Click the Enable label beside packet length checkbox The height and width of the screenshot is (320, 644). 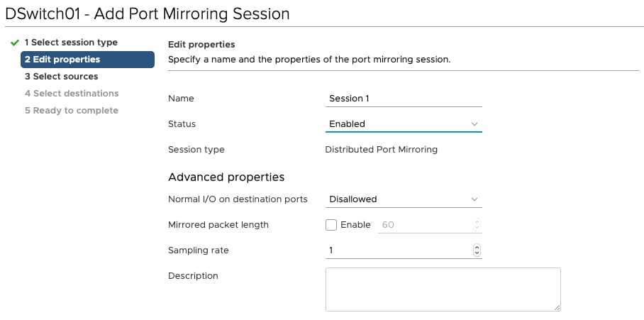click(x=355, y=225)
